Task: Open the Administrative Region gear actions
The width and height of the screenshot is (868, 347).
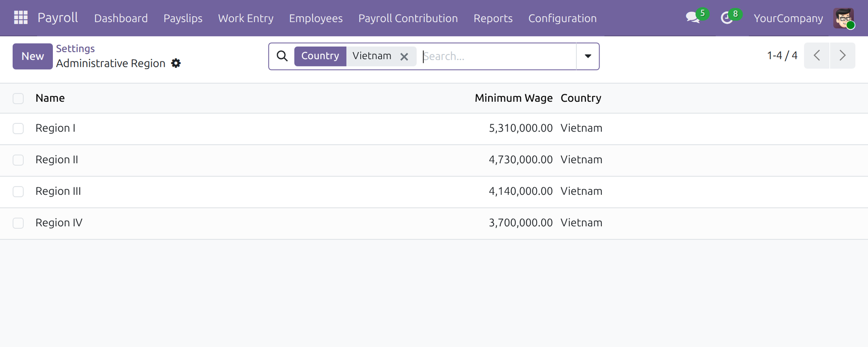Action: click(x=176, y=63)
